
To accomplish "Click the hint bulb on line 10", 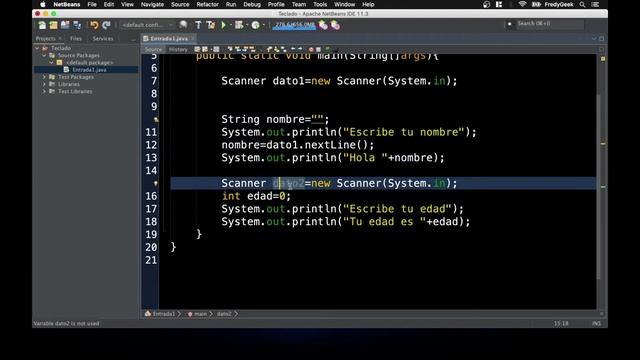I will pyautogui.click(x=156, y=120).
